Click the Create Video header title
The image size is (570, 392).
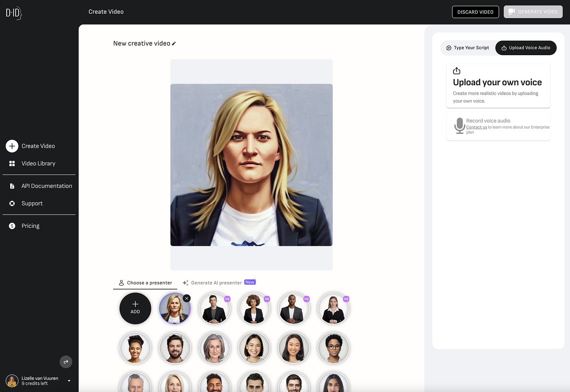tap(106, 12)
